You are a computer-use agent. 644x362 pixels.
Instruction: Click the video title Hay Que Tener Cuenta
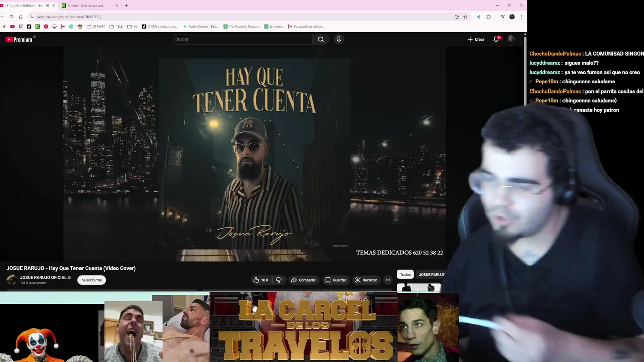pyautogui.click(x=71, y=268)
